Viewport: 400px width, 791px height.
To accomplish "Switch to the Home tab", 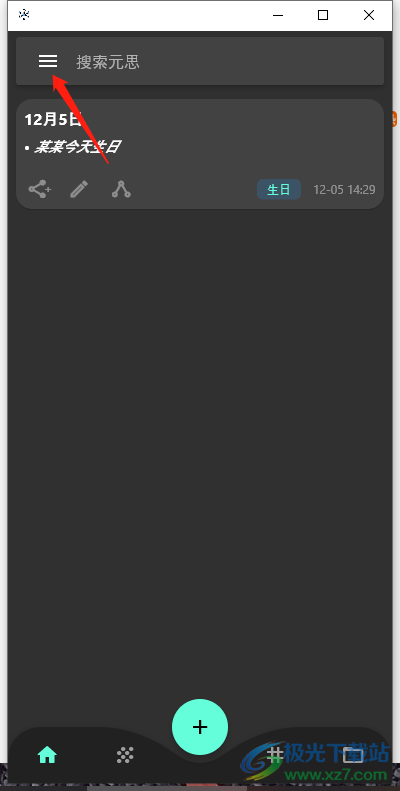I will point(47,755).
